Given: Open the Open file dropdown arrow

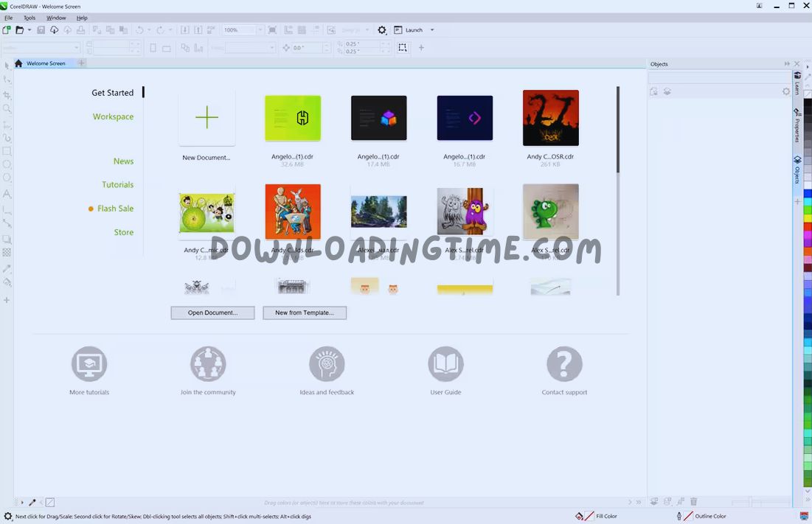Looking at the screenshot, I should 30,29.
